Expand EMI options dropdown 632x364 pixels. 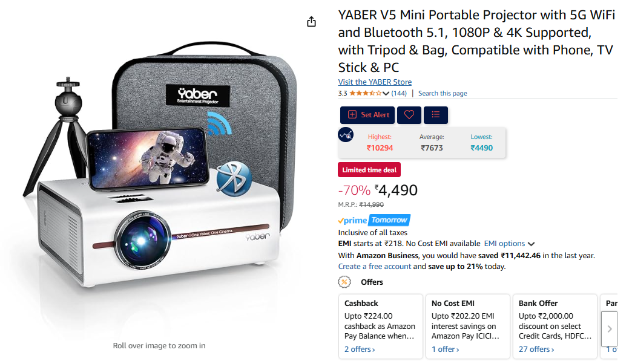pyautogui.click(x=509, y=244)
